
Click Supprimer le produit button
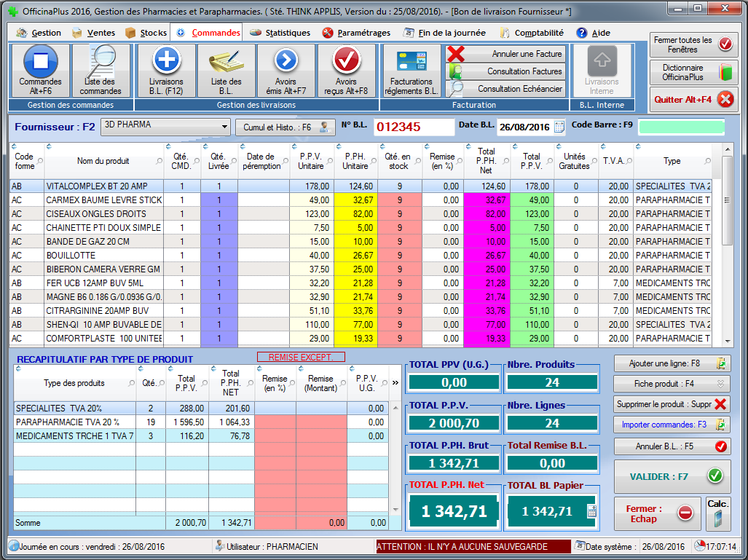click(x=672, y=404)
